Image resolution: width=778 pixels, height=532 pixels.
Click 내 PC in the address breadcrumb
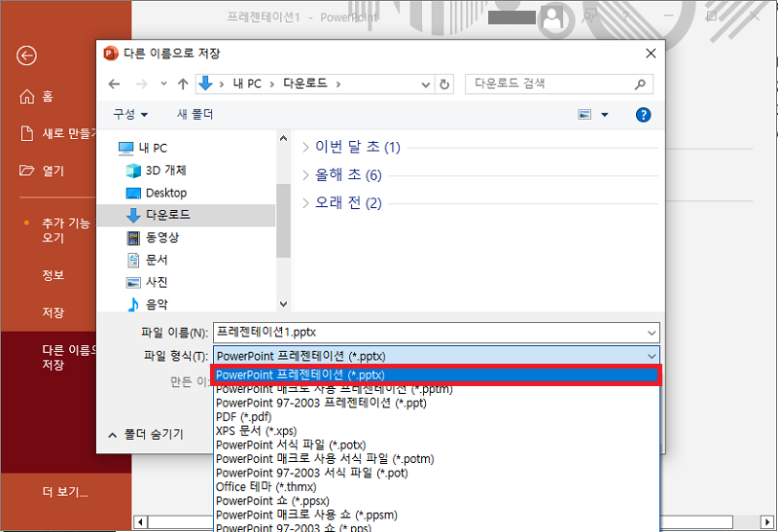[x=247, y=84]
